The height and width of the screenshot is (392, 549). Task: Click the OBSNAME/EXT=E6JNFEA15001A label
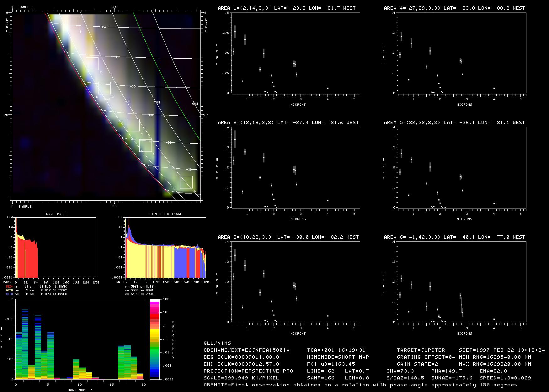247,350
